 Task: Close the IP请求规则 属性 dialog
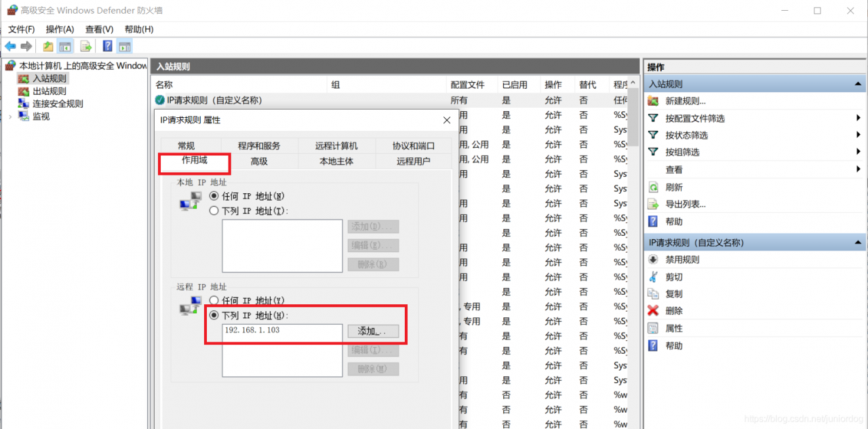coord(447,120)
